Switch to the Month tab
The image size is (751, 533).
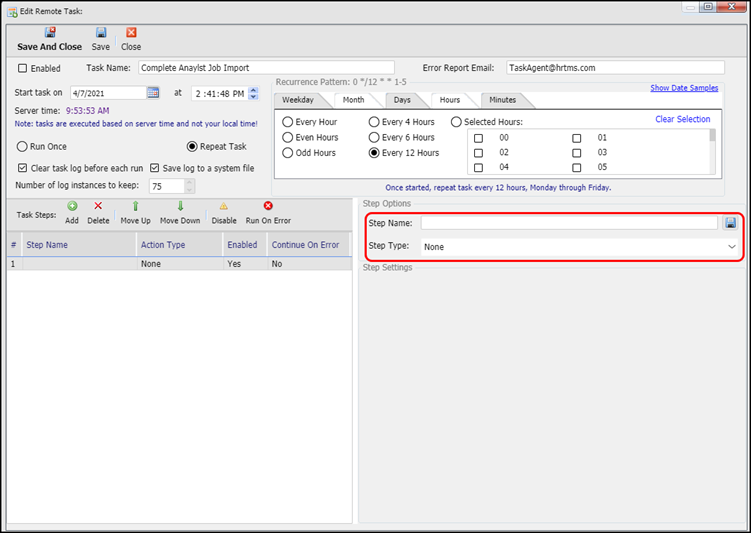[x=353, y=100]
